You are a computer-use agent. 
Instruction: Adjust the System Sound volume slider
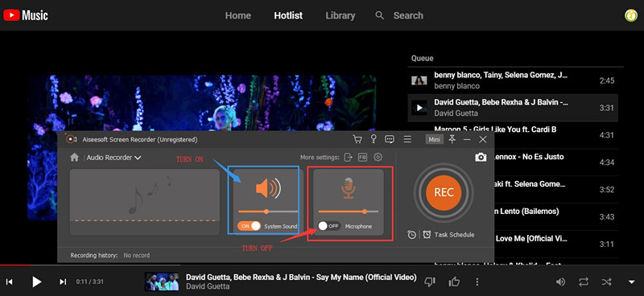pyautogui.click(x=268, y=212)
